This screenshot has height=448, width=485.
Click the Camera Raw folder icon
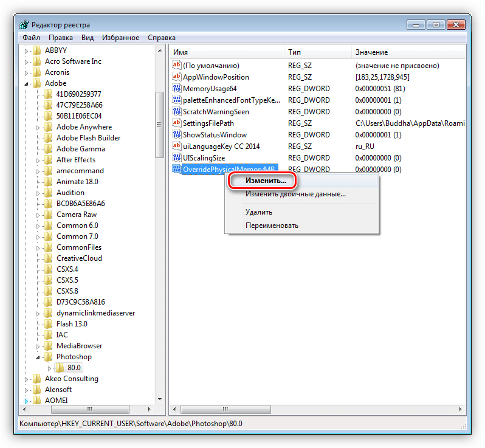(x=48, y=215)
